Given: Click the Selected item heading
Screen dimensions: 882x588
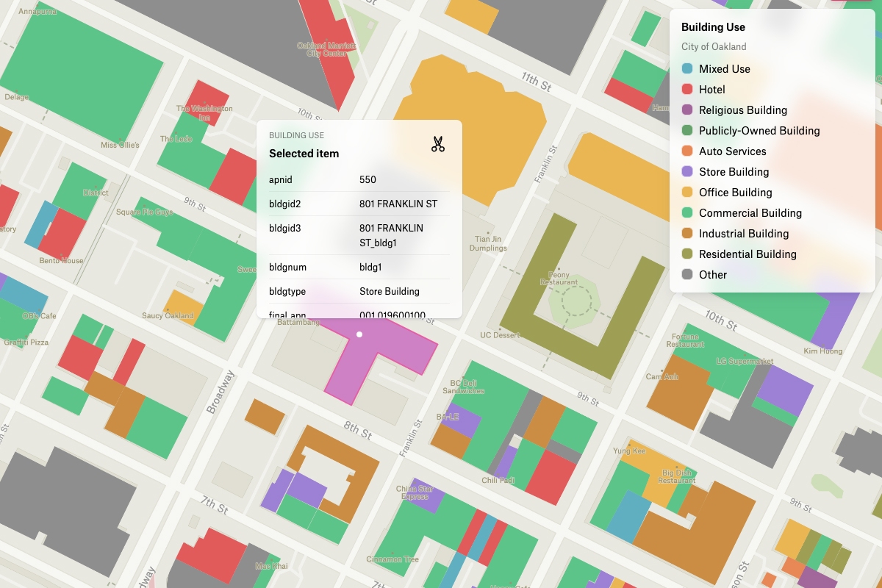Looking at the screenshot, I should (x=304, y=154).
